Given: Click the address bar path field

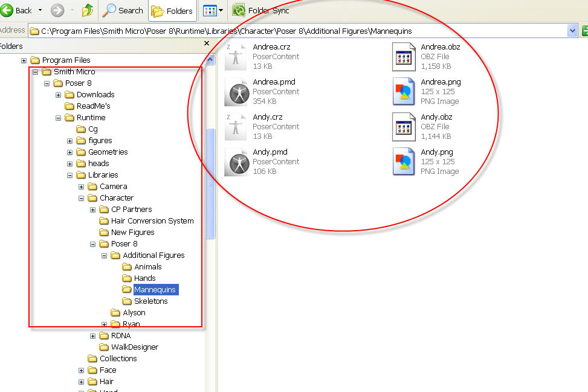Looking at the screenshot, I should coord(299,31).
